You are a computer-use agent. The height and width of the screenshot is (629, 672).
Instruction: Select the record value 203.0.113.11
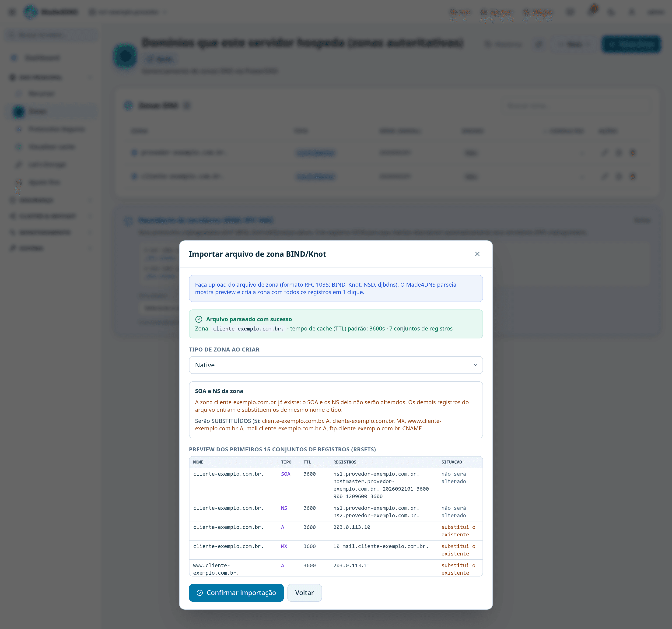pyautogui.click(x=352, y=566)
